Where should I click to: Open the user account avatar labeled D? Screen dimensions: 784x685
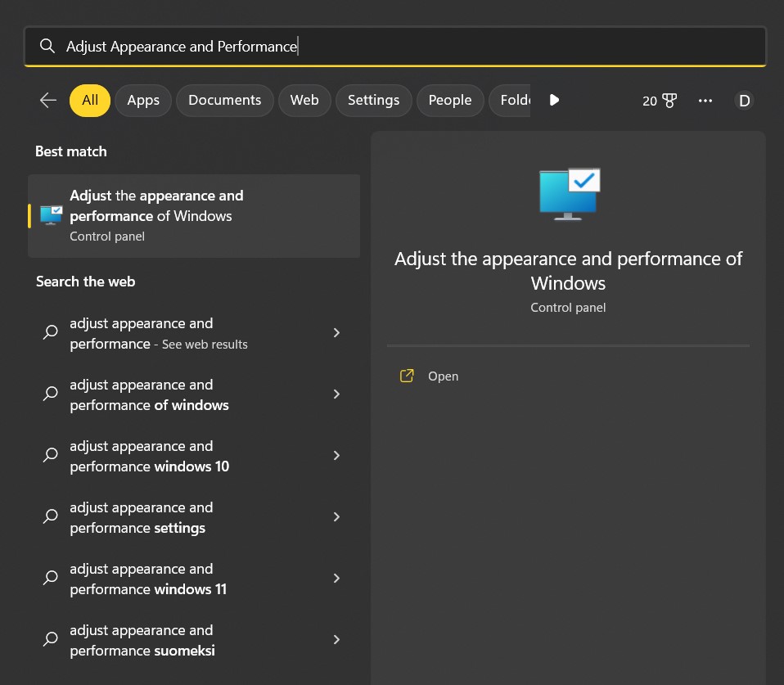[744, 100]
